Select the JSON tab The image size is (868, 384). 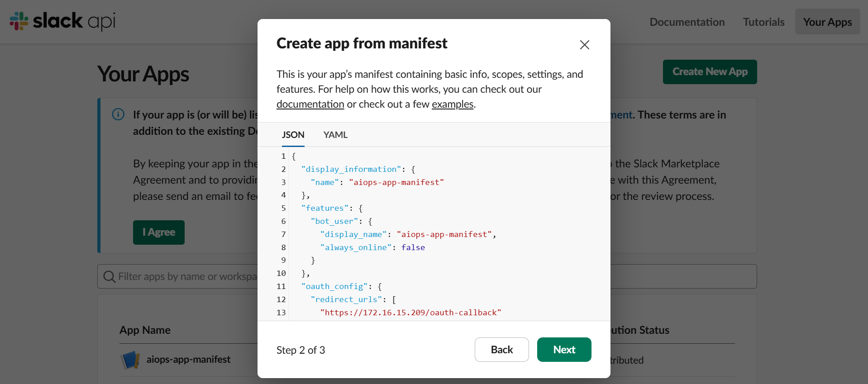tap(293, 135)
